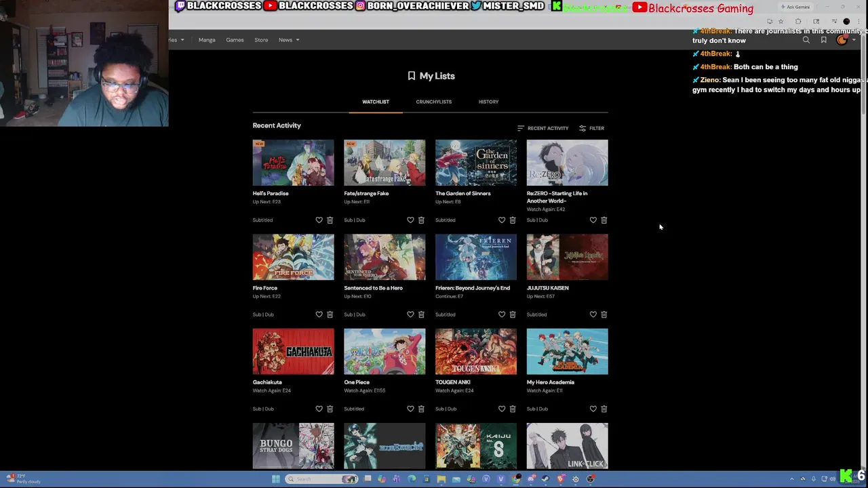This screenshot has width=868, height=488.
Task: Open One Piece title link
Action: point(357,382)
